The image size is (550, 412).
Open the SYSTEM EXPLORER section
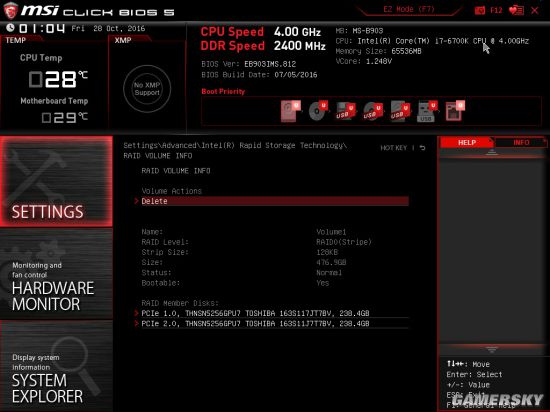click(x=56, y=366)
